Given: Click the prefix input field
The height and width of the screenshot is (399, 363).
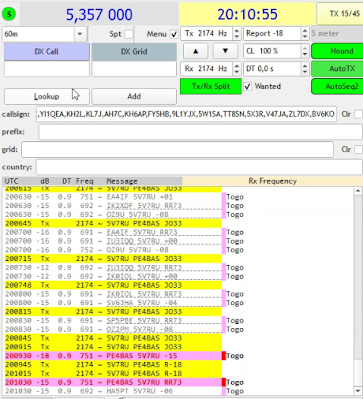Looking at the screenshot, I should click(200, 132).
